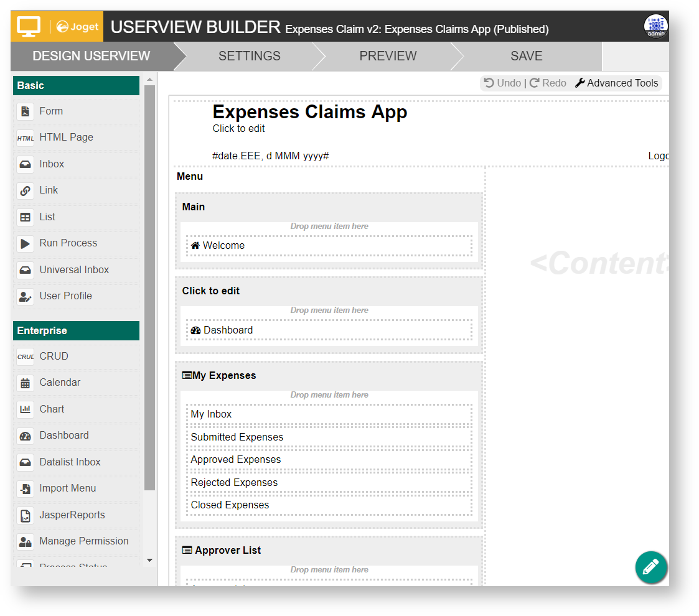Select the My Inbox menu item
The height and width of the screenshot is (616, 699).
click(x=329, y=414)
